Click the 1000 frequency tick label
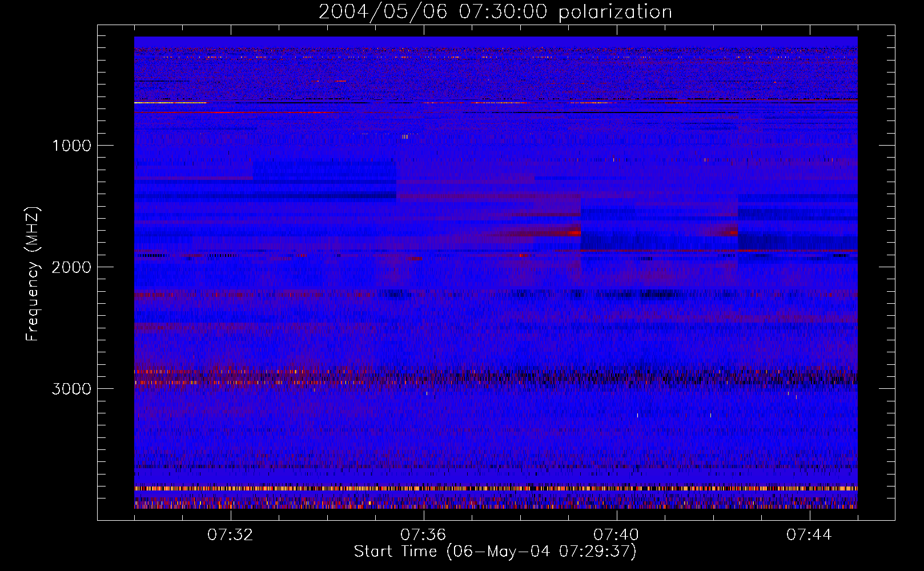This screenshot has height=571, width=924. coord(71,146)
